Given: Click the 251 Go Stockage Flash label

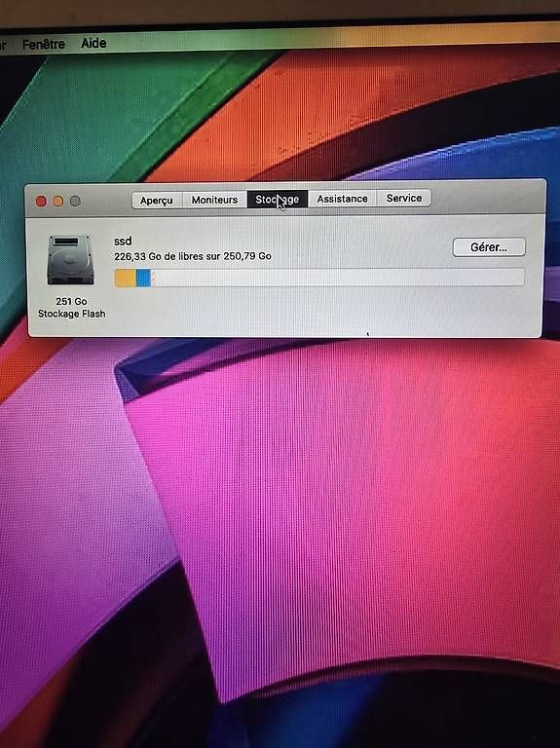Looking at the screenshot, I should [x=71, y=308].
